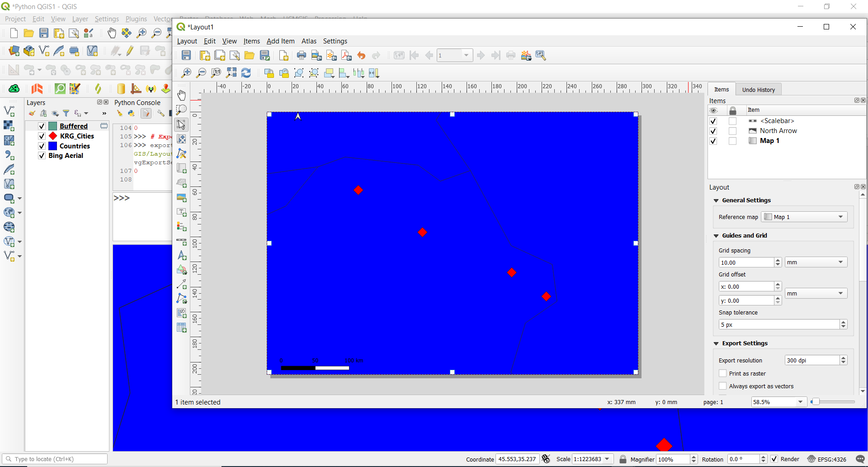This screenshot has height=467, width=868.
Task: Switch to the Undo History tab
Action: point(758,90)
